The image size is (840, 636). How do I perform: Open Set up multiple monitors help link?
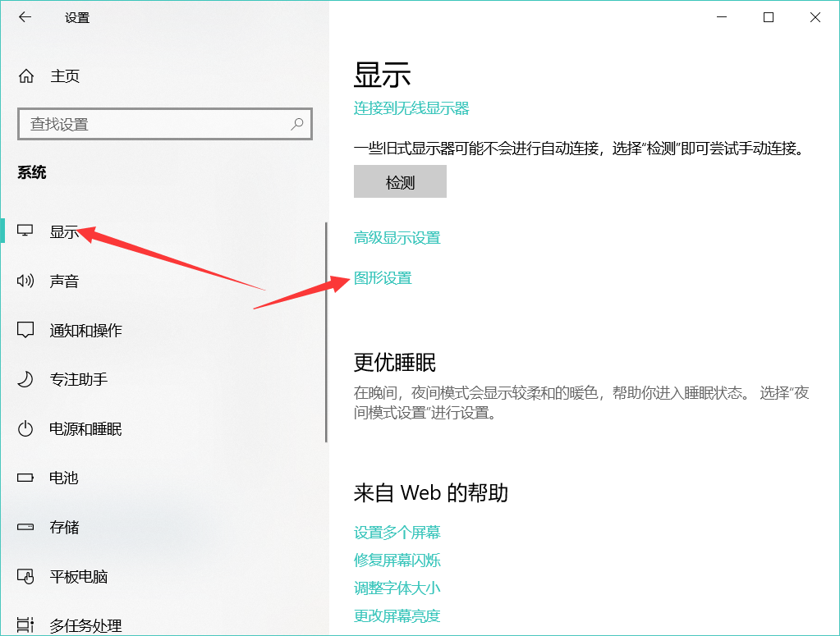pos(397,533)
